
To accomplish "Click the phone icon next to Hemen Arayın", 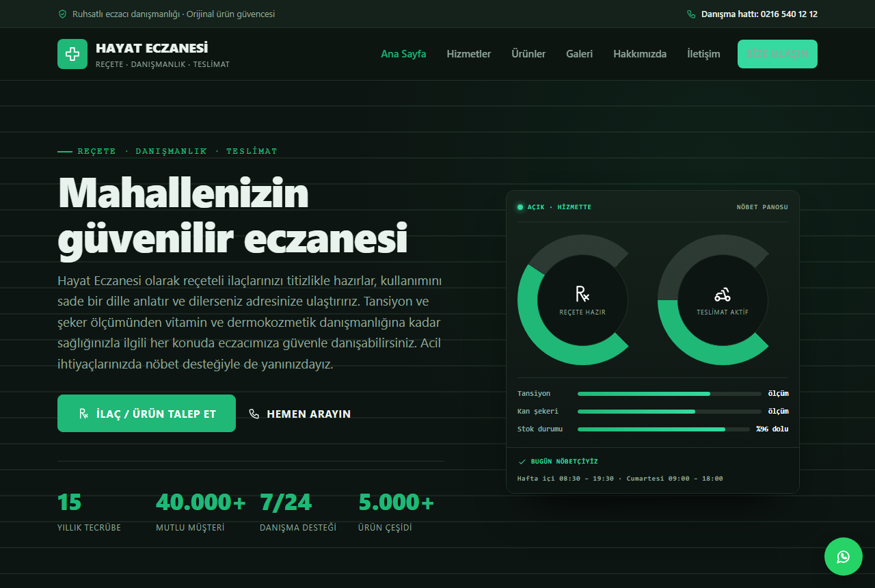I will coord(254,414).
